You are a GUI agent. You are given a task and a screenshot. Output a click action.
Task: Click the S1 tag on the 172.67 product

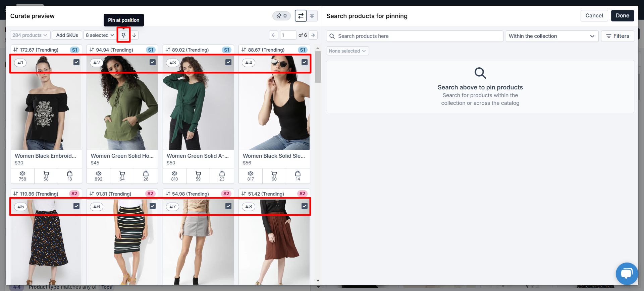(x=74, y=50)
